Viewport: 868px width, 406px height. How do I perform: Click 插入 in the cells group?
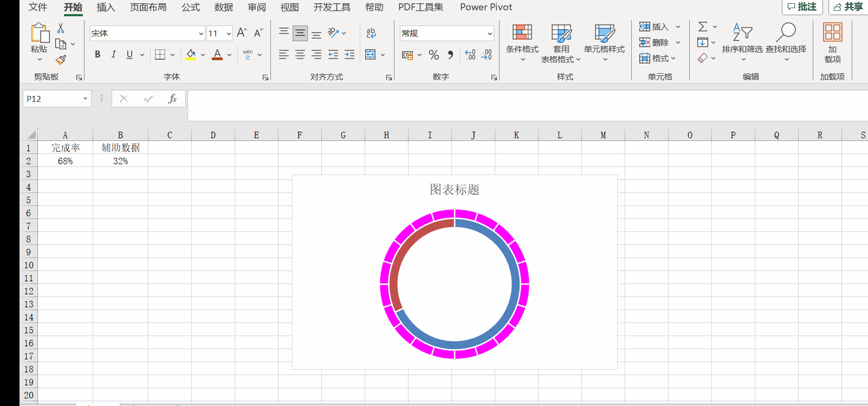654,27
